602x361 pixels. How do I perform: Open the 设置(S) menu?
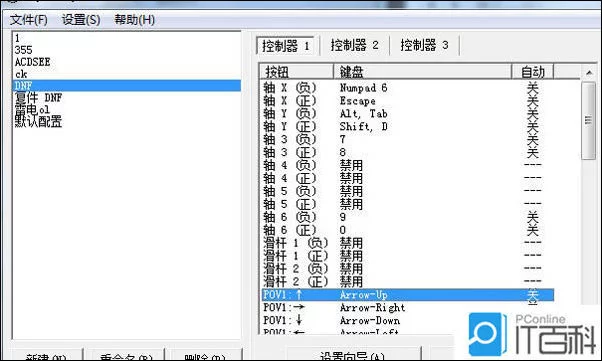point(81,20)
